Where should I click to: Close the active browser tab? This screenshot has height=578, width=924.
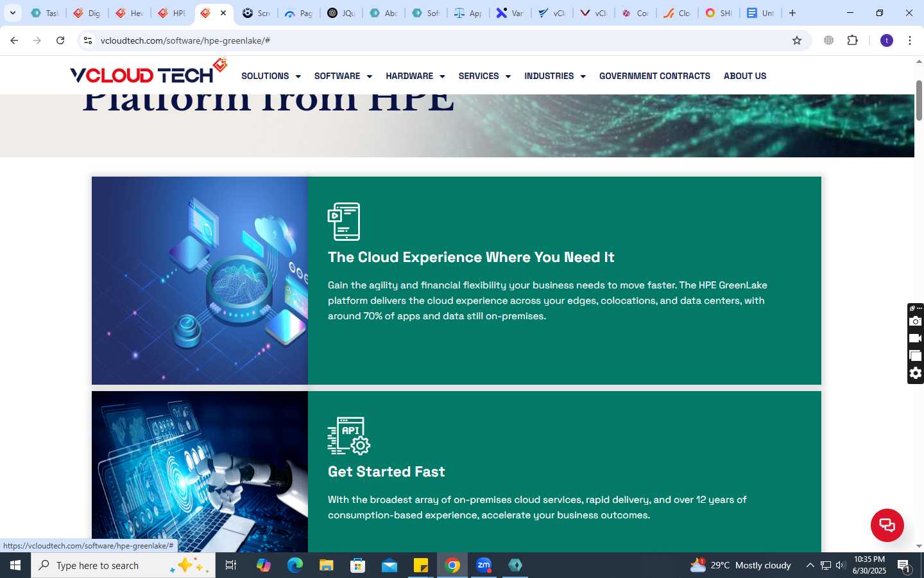[223, 13]
